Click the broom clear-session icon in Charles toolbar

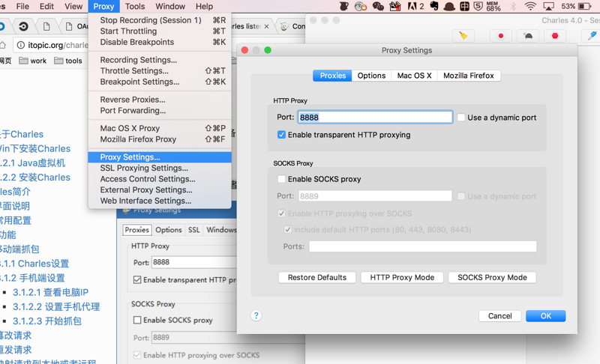tap(463, 36)
